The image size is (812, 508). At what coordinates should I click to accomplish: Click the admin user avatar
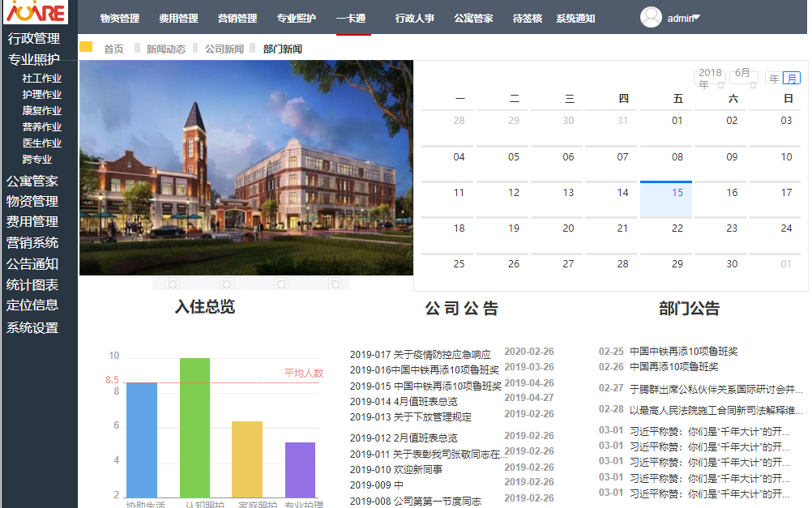[651, 17]
